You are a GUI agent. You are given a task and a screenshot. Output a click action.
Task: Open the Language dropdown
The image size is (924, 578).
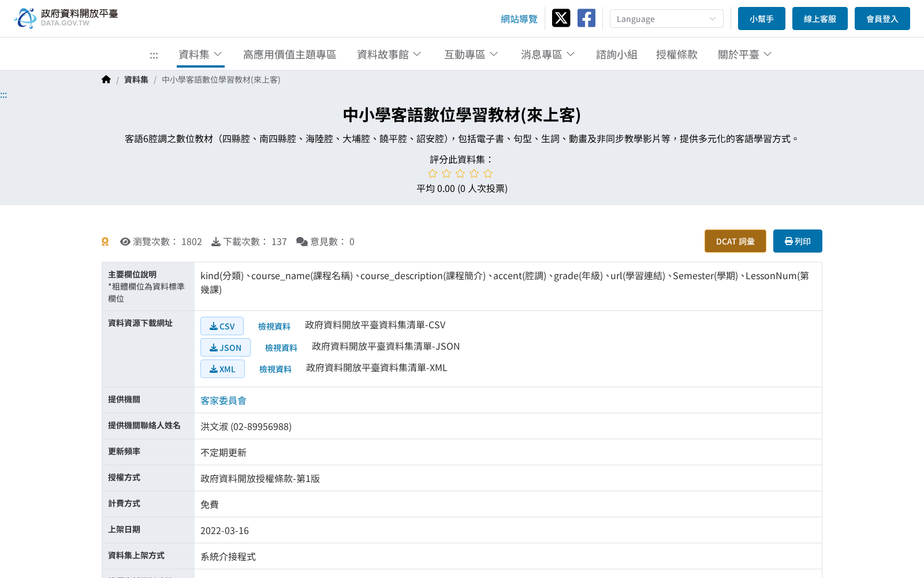pyautogui.click(x=666, y=18)
